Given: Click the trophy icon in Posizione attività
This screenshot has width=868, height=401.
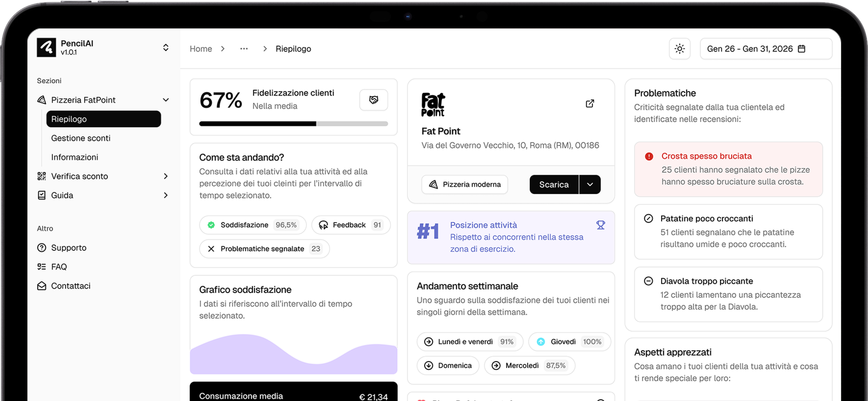Looking at the screenshot, I should (600, 225).
